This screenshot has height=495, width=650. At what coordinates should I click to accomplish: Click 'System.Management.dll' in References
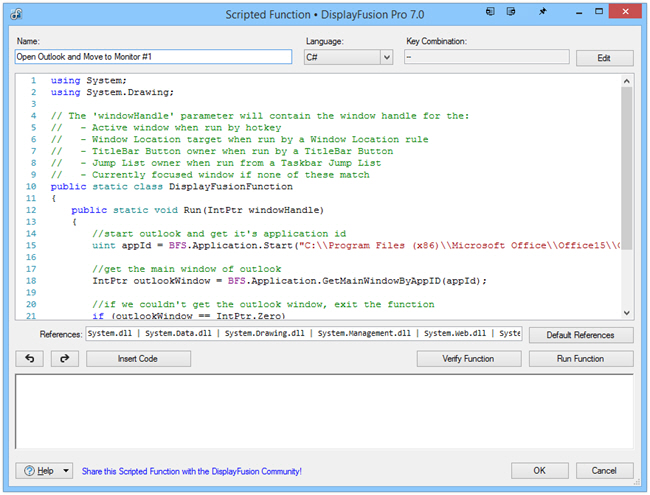(364, 334)
